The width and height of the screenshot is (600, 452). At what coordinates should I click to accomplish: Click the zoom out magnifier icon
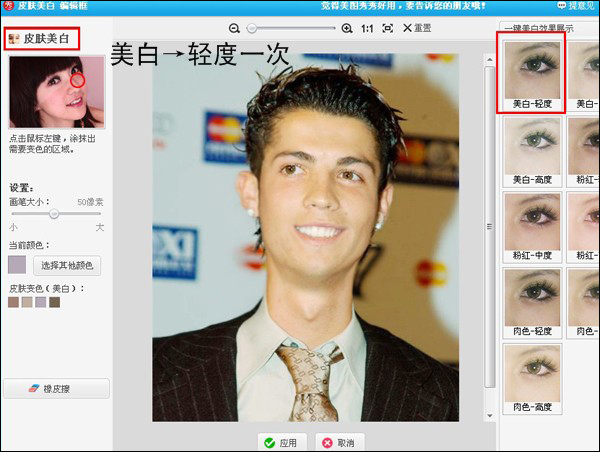[x=234, y=28]
